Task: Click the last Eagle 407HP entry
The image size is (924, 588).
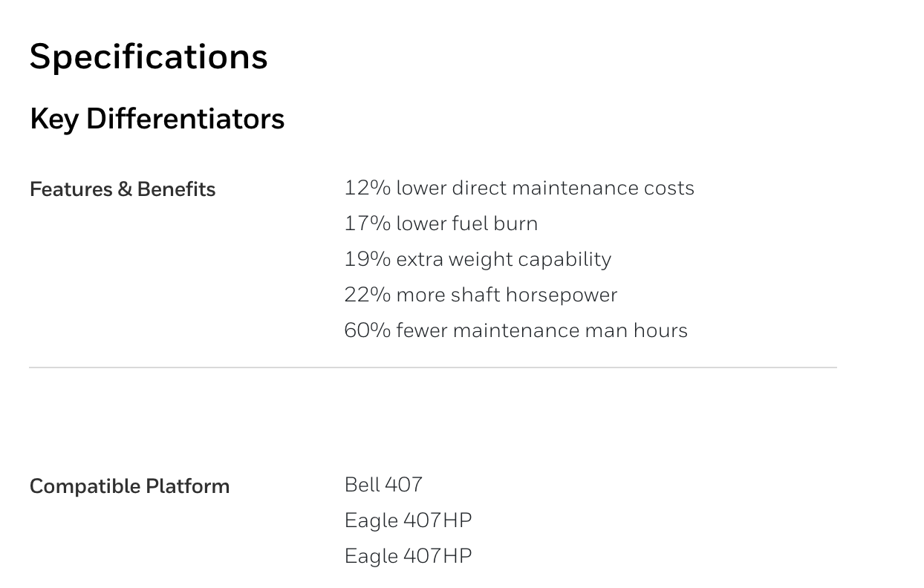Action: pyautogui.click(x=409, y=556)
